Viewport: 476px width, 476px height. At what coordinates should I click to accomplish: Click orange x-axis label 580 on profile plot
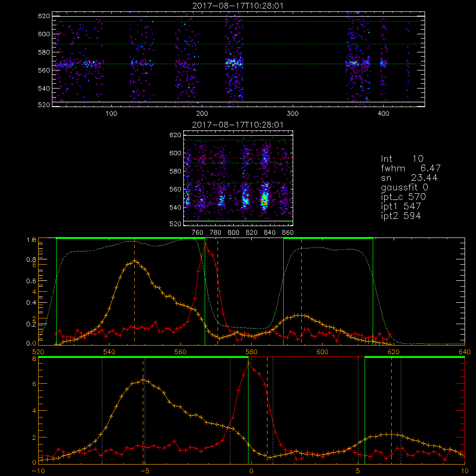coord(251,352)
